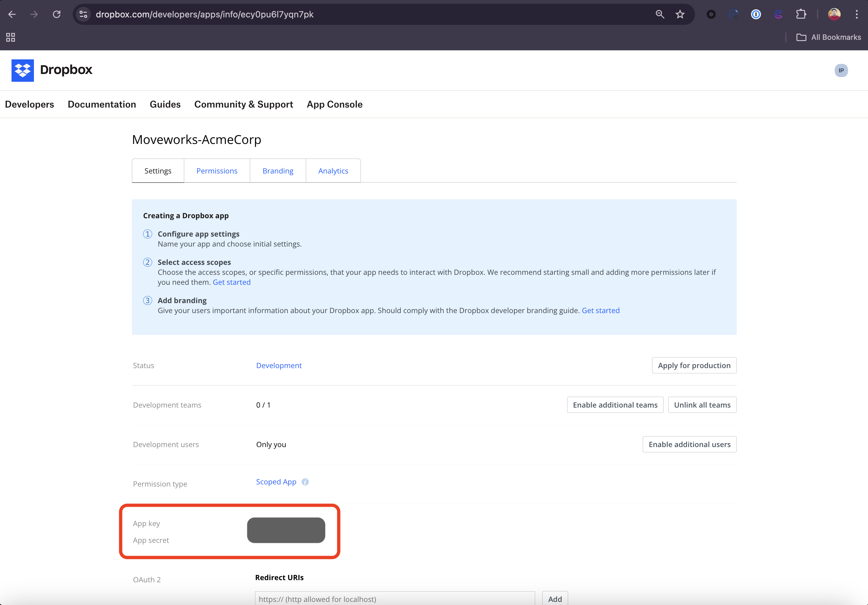Click Get started link under Add branding
Image resolution: width=868 pixels, height=605 pixels.
coord(600,311)
